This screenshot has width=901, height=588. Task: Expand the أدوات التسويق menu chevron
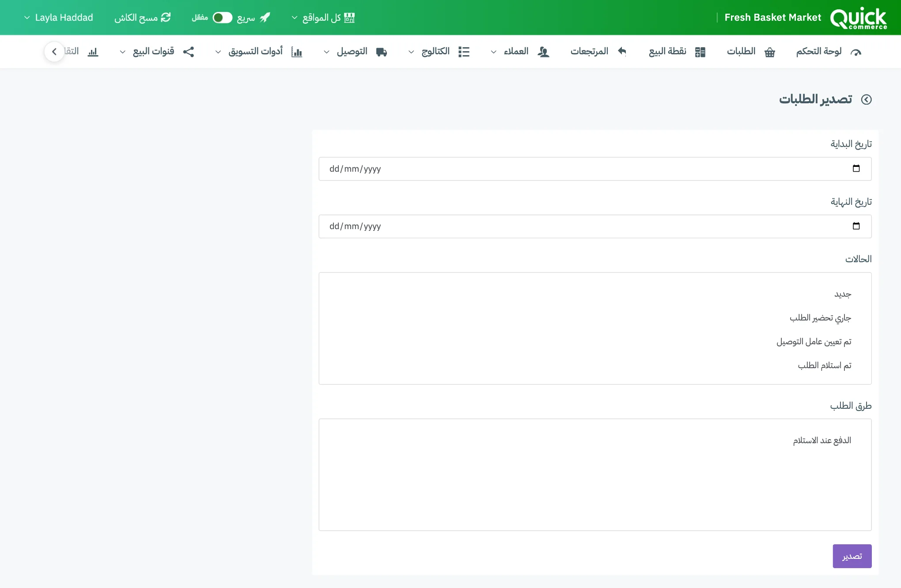[x=218, y=52]
